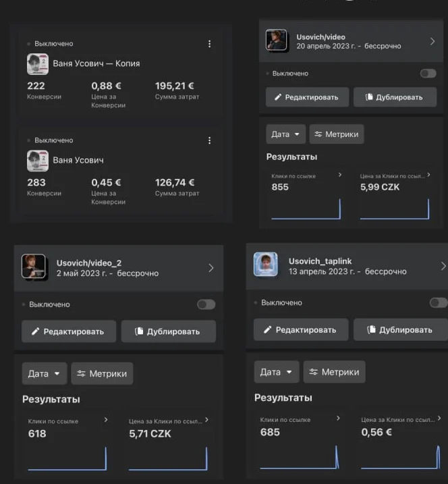Click the copy icon in Usovich/video Дублировать

[369, 97]
